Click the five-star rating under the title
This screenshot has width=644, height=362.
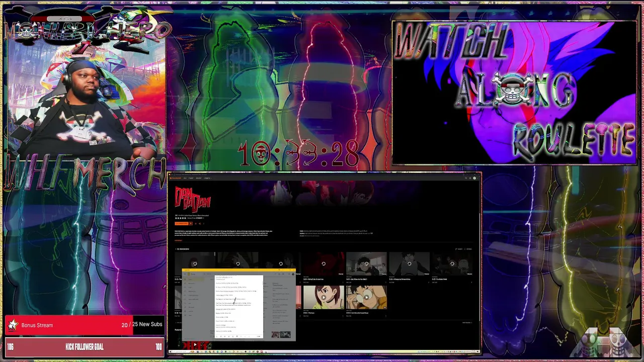180,218
